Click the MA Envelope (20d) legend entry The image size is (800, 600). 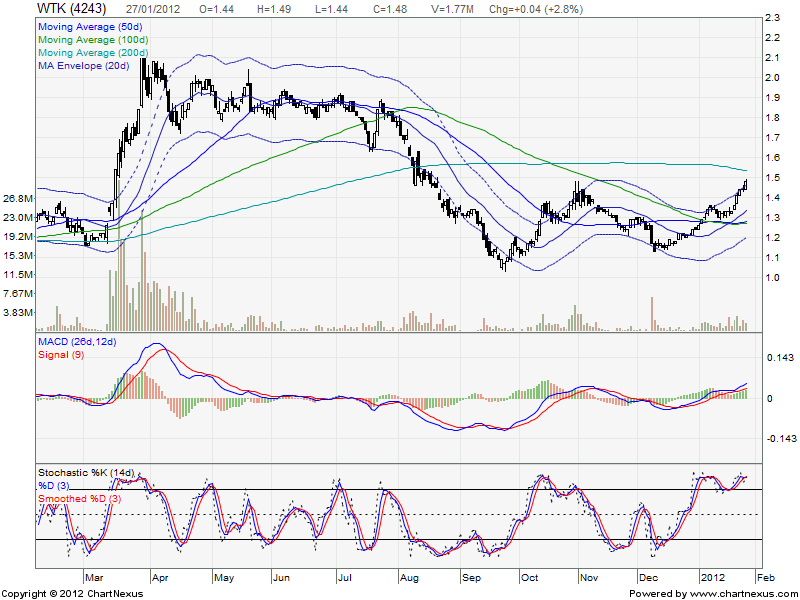[x=84, y=66]
